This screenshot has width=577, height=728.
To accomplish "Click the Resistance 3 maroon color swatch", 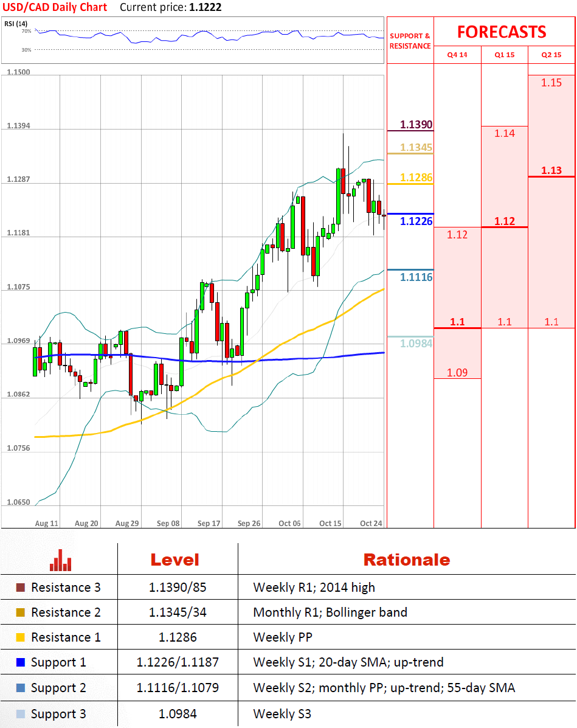I will (21, 588).
